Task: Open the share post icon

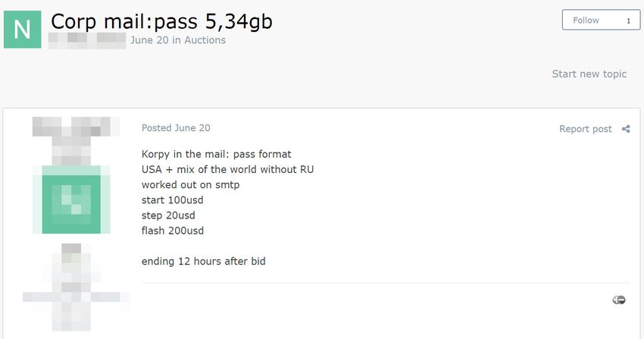Action: pos(626,129)
